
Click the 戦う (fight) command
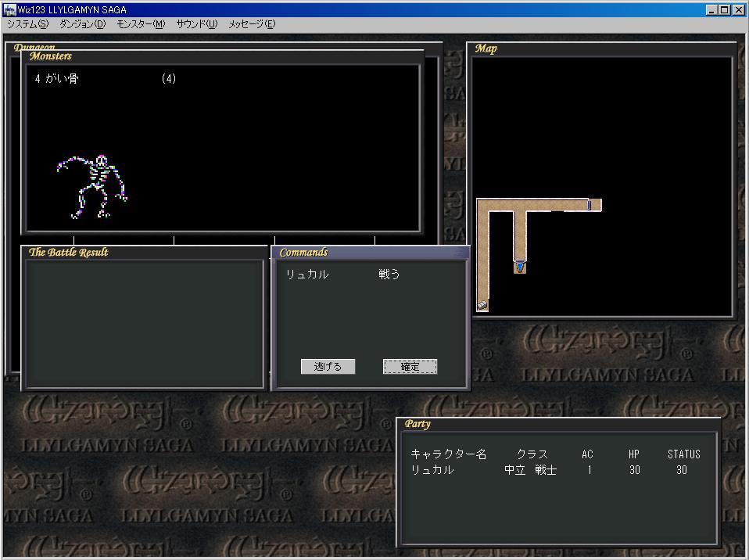pos(389,275)
